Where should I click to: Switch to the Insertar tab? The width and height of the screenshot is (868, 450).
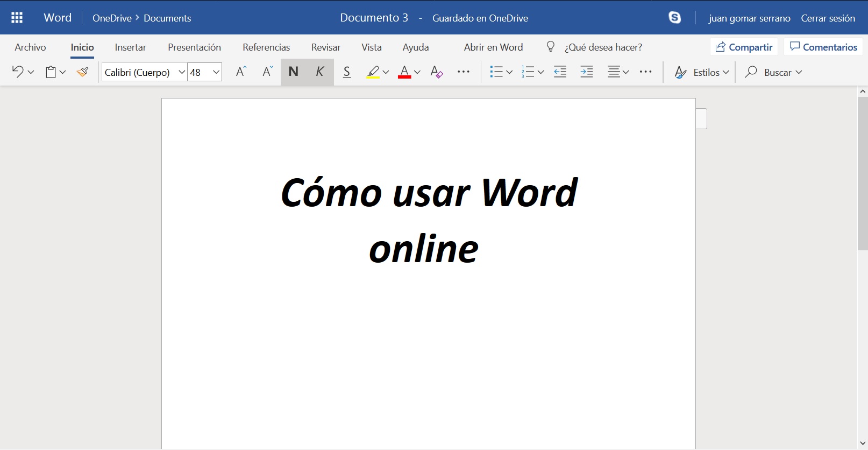point(130,47)
